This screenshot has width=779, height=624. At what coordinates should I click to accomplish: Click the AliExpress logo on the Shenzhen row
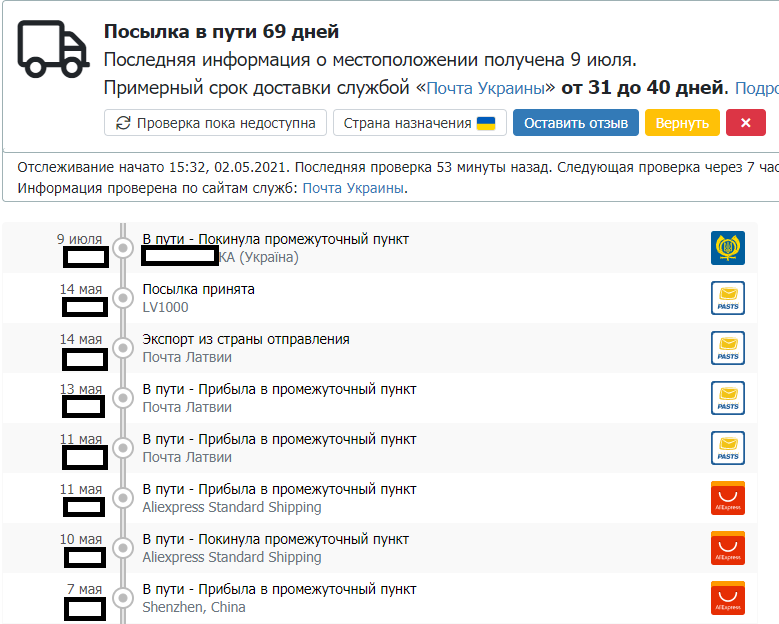[x=727, y=598]
